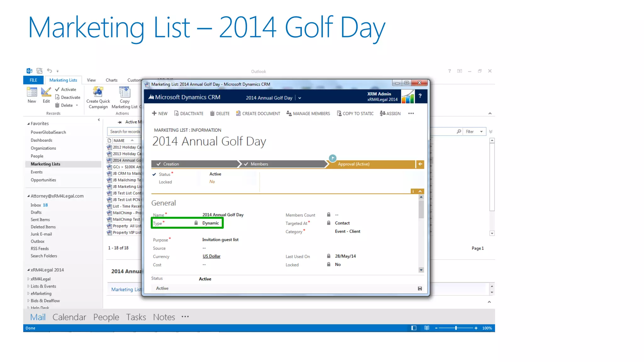
Task: Open the Sent Items folder
Action: pos(40,220)
